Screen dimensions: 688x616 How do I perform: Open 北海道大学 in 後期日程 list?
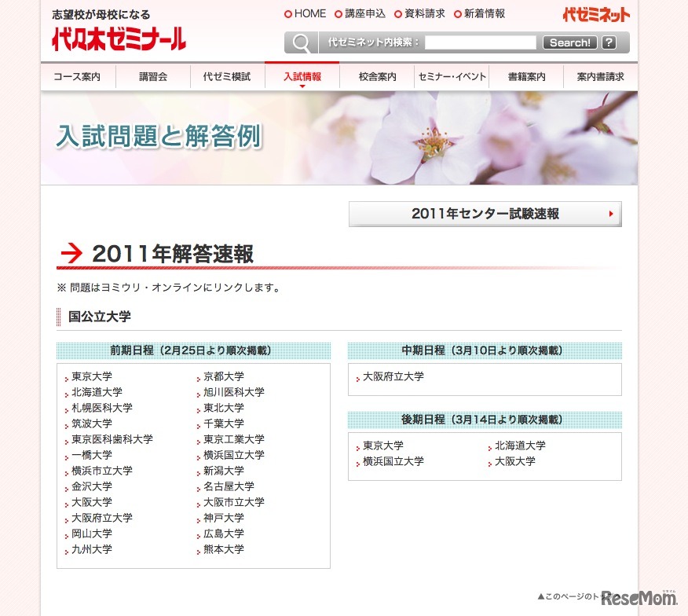click(x=521, y=445)
